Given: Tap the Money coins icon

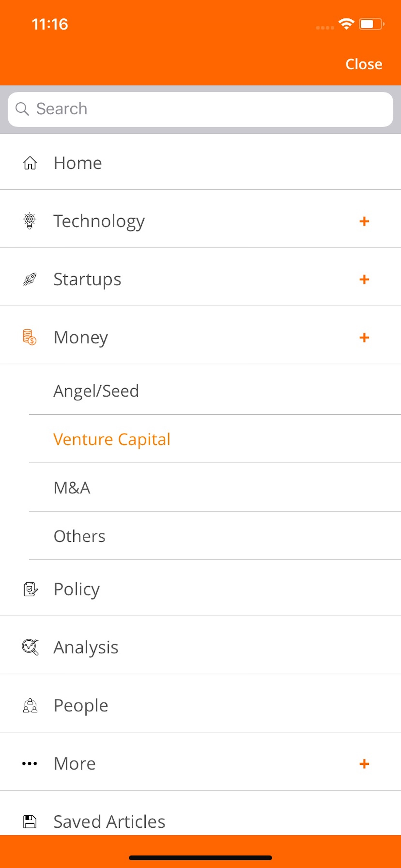Looking at the screenshot, I should 30,337.
